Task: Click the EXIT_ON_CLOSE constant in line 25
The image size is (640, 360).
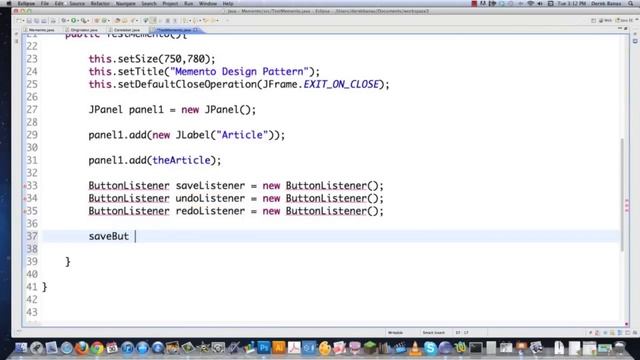Action: 341,84
